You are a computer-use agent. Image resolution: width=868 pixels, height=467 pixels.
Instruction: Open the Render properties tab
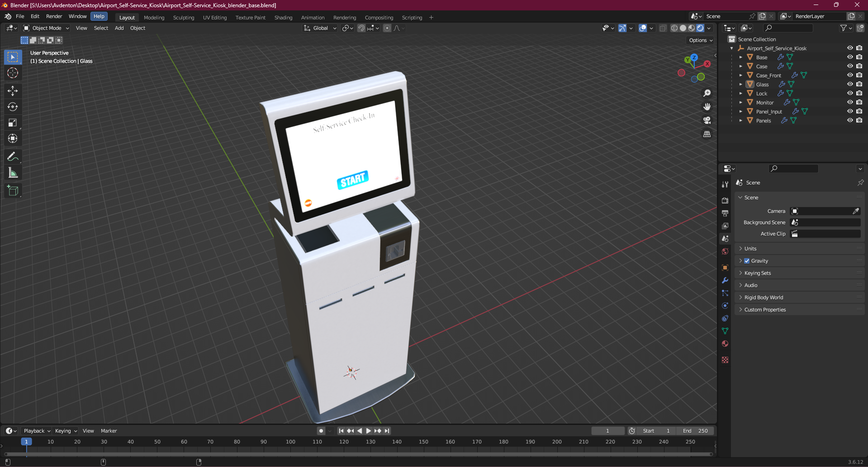point(725,200)
